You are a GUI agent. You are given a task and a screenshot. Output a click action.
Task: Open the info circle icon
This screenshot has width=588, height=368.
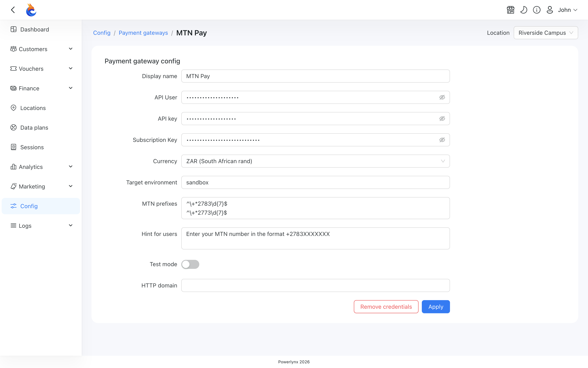pyautogui.click(x=537, y=10)
